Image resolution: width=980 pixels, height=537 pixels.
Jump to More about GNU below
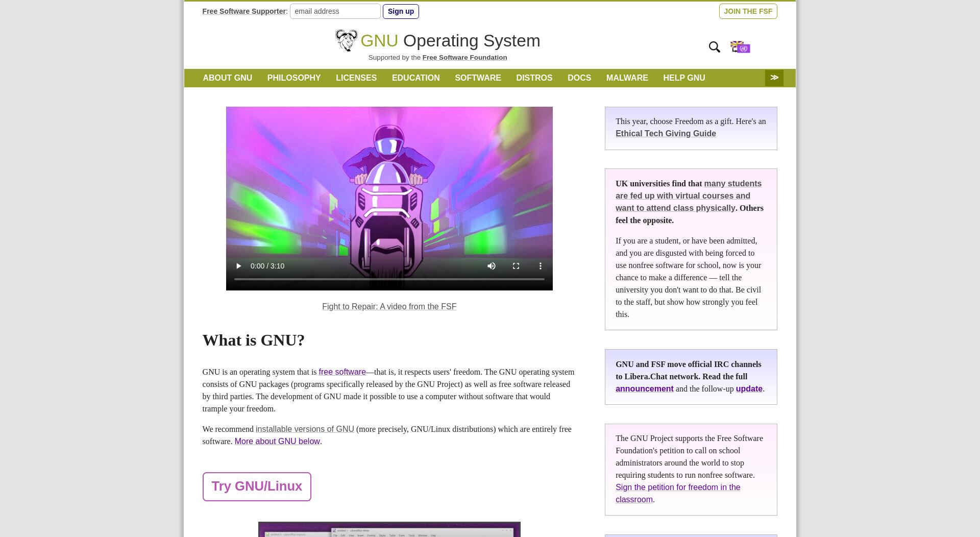[x=277, y=442]
